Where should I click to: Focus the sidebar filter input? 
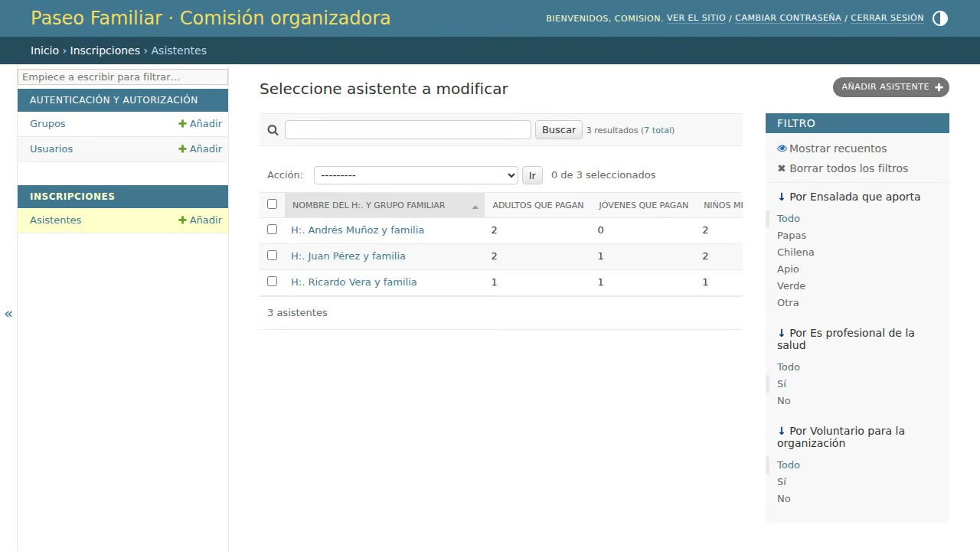pos(122,77)
